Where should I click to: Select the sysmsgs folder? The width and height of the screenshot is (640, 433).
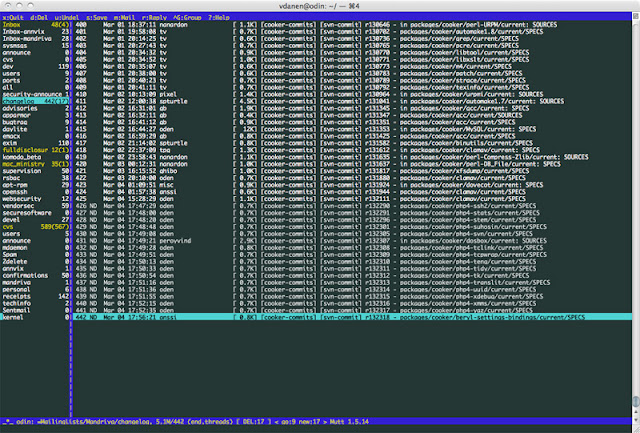[x=35, y=46]
